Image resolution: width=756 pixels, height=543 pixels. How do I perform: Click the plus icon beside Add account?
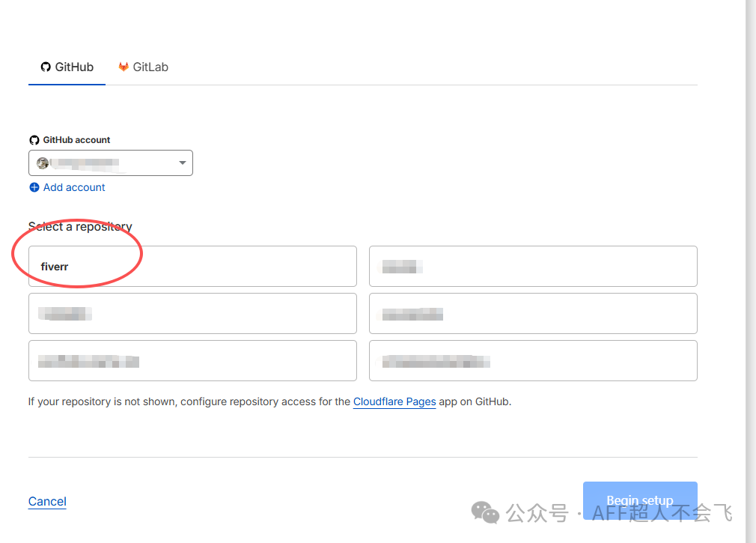pos(34,187)
